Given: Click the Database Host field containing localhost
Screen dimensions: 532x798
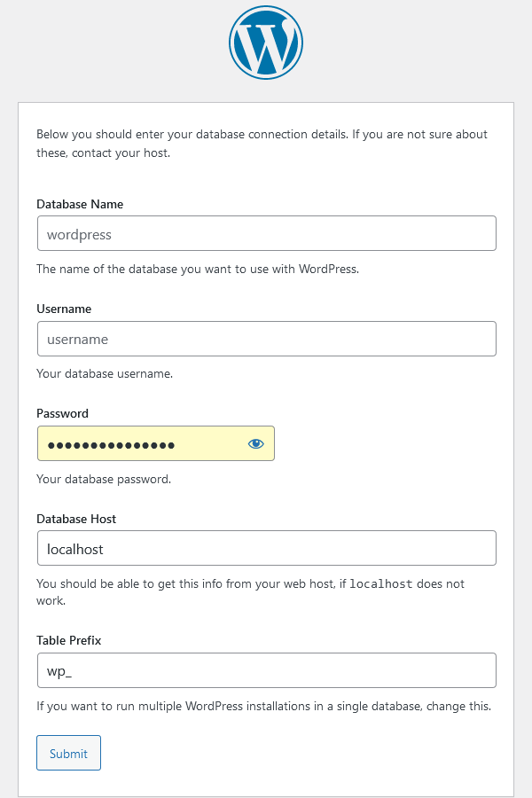Looking at the screenshot, I should click(x=266, y=548).
